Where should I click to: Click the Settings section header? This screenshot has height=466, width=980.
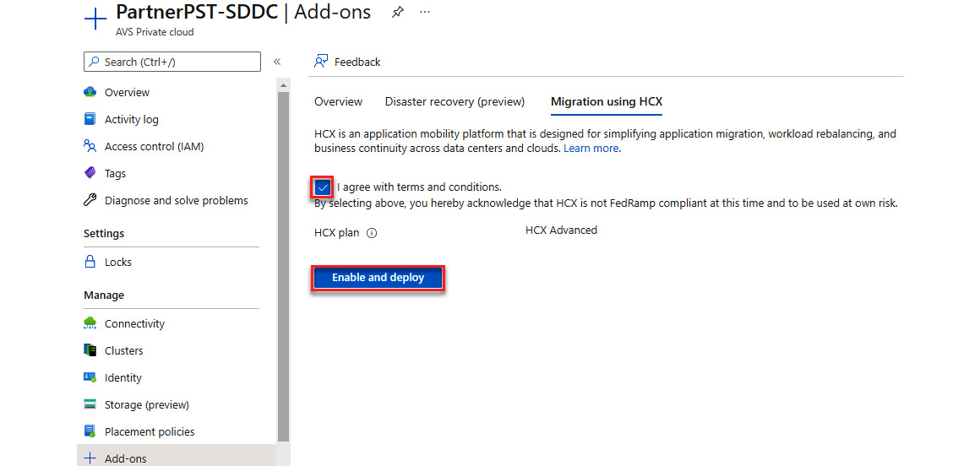click(x=104, y=233)
